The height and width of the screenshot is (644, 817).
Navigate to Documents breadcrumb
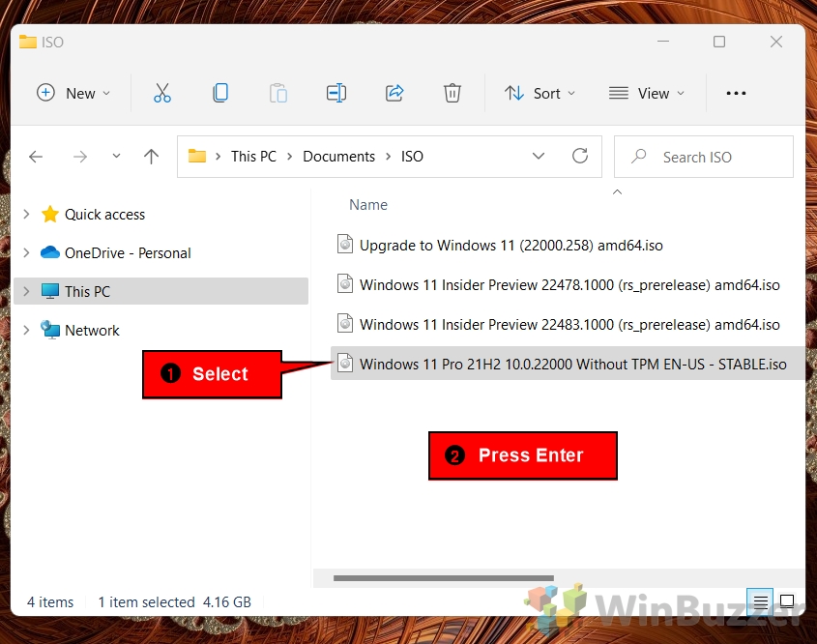[x=338, y=157]
